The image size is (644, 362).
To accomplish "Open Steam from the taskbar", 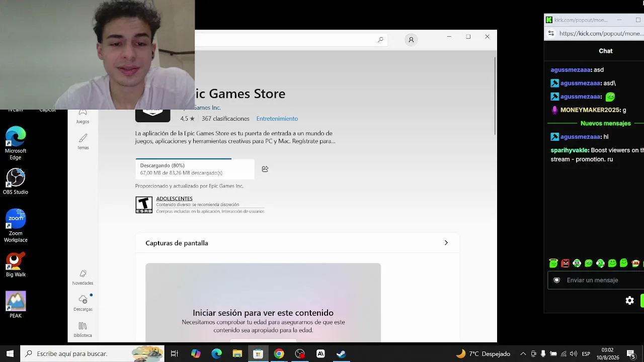I will click(341, 354).
